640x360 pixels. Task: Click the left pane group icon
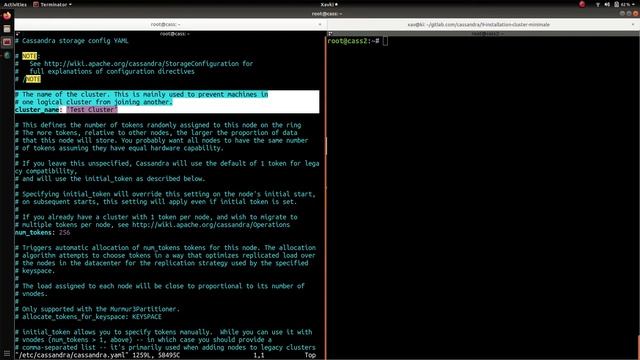coord(18,34)
